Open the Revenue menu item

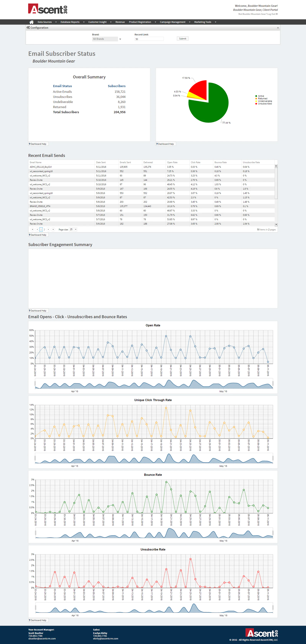tap(120, 22)
